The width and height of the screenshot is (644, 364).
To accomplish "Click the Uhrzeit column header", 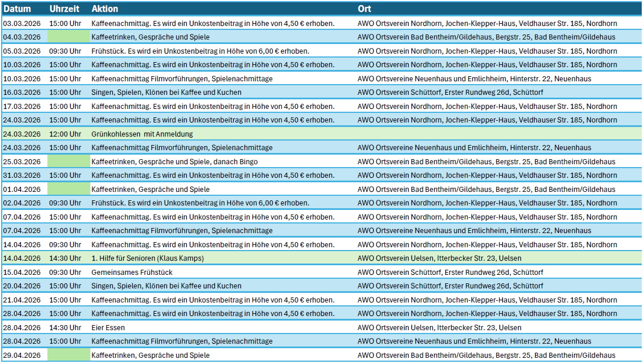I will (x=64, y=9).
